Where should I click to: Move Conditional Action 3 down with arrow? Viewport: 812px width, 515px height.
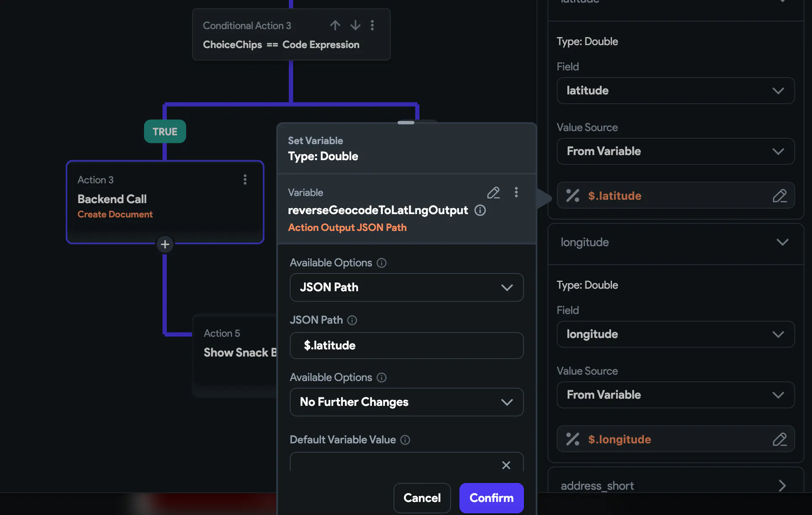355,25
